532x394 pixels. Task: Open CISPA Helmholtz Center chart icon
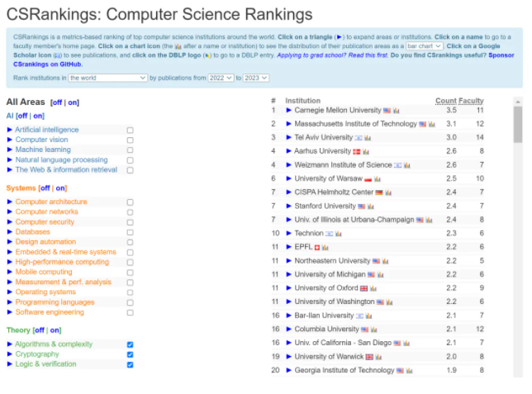(x=388, y=192)
